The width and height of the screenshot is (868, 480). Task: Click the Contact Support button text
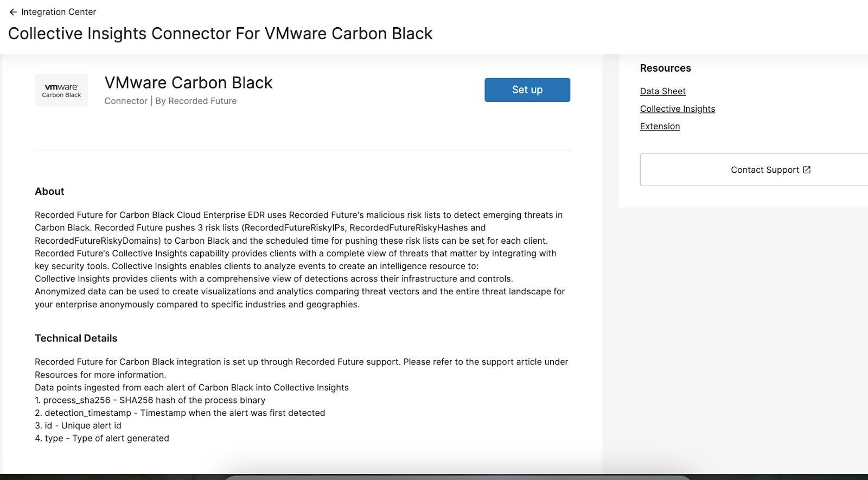(x=764, y=170)
